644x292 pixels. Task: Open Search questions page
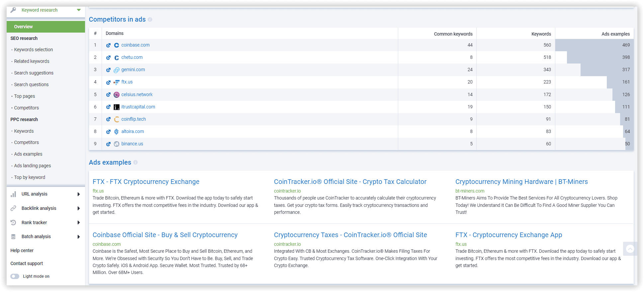31,84
